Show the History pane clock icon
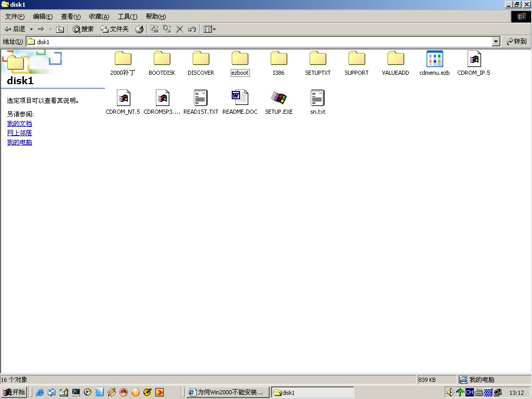Viewport: 532px width, 399px height. click(x=139, y=29)
